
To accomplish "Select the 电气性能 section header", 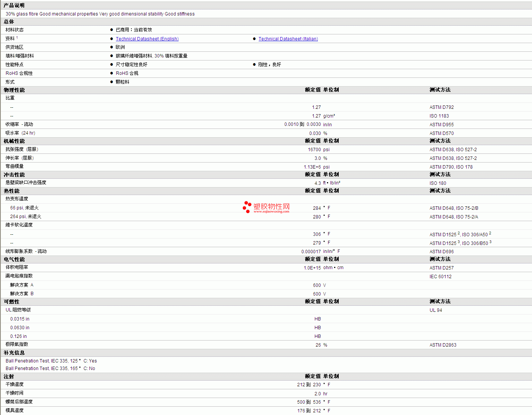I will pyautogui.click(x=14, y=259).
